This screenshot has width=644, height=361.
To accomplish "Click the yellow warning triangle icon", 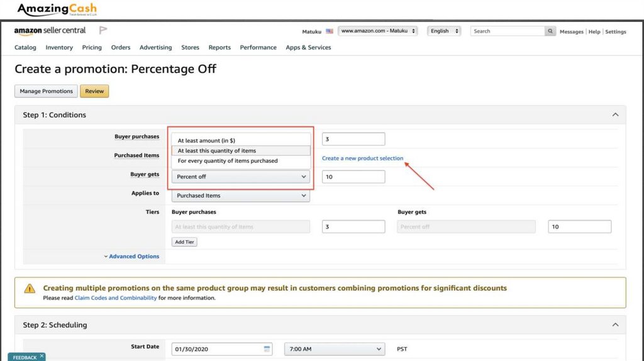I will point(30,289).
